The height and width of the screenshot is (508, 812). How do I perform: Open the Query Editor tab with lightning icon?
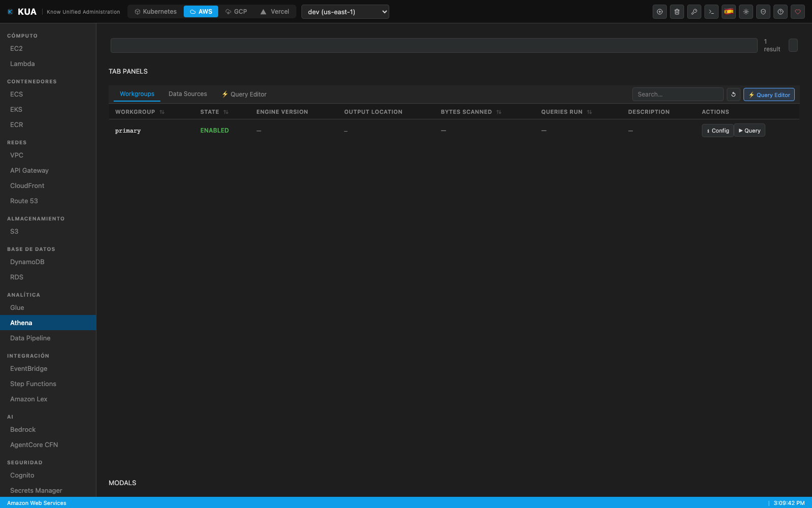click(x=244, y=94)
